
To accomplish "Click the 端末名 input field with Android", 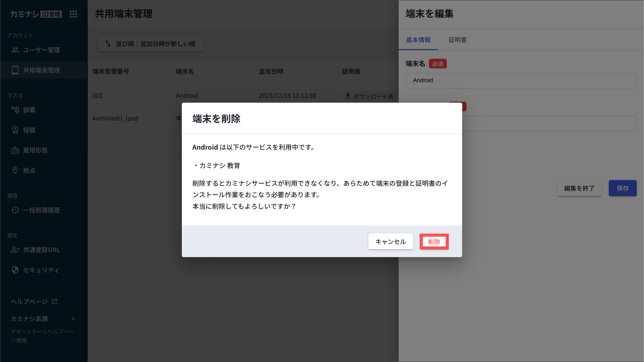I will [x=521, y=81].
